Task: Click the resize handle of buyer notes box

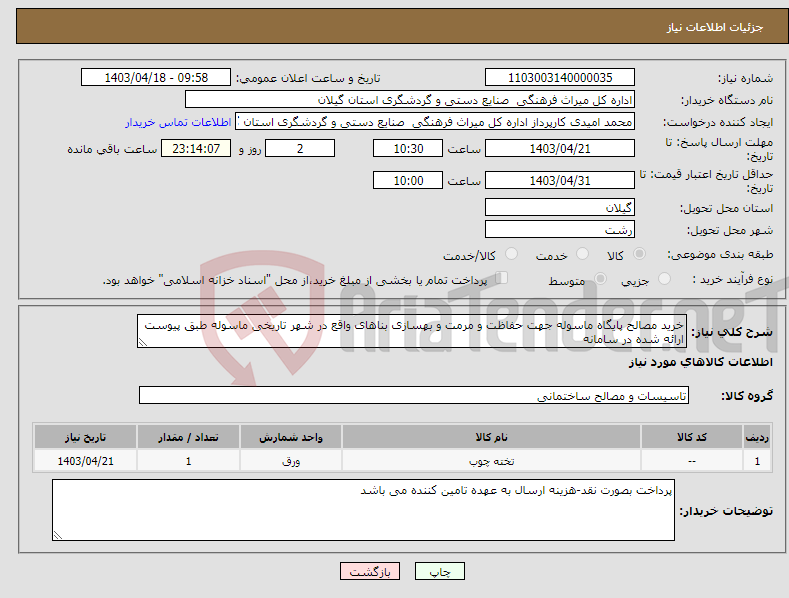Action: click(58, 535)
